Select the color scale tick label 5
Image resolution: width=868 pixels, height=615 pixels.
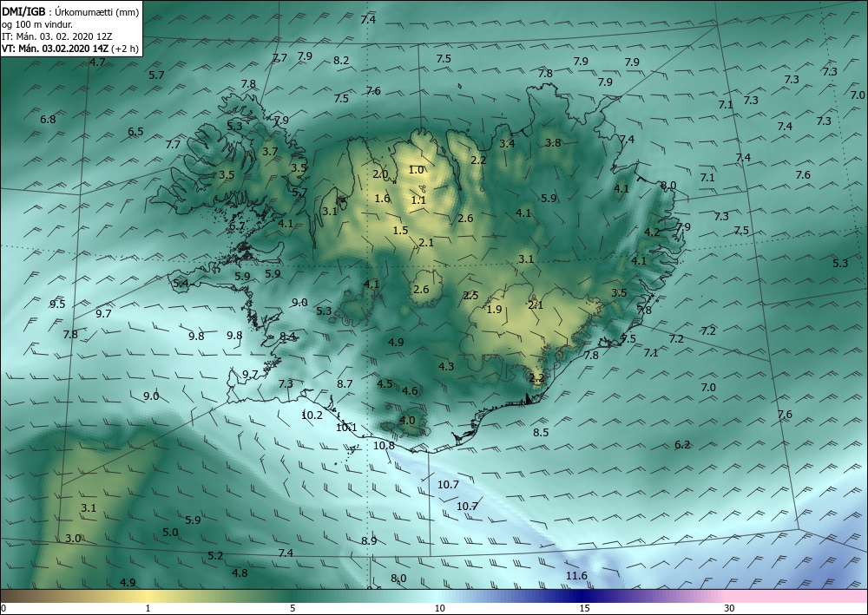tap(293, 608)
